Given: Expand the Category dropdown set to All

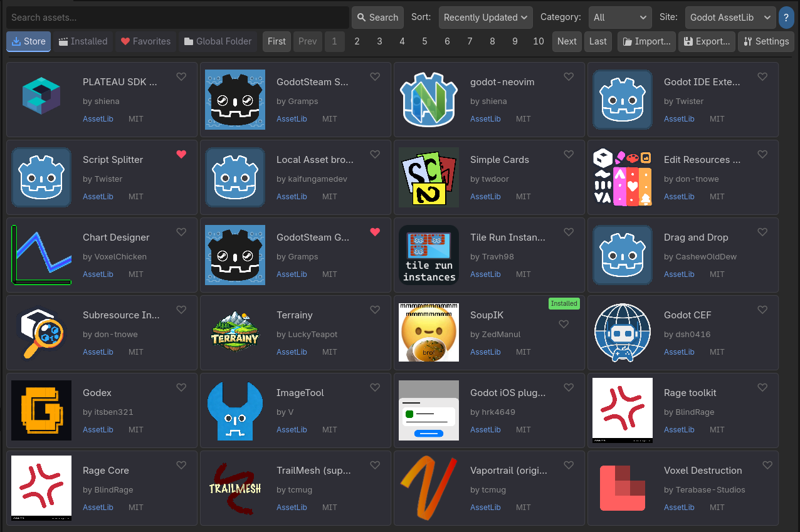Looking at the screenshot, I should [x=620, y=18].
